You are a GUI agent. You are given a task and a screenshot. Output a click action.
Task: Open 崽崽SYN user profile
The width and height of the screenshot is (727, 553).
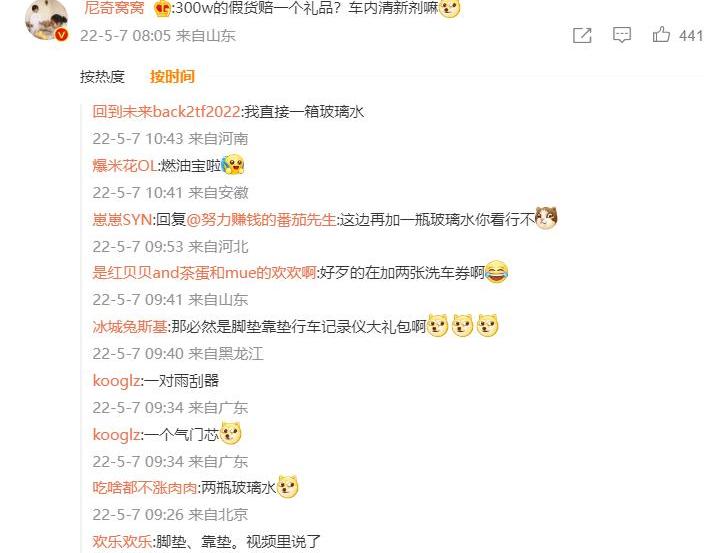click(x=122, y=219)
